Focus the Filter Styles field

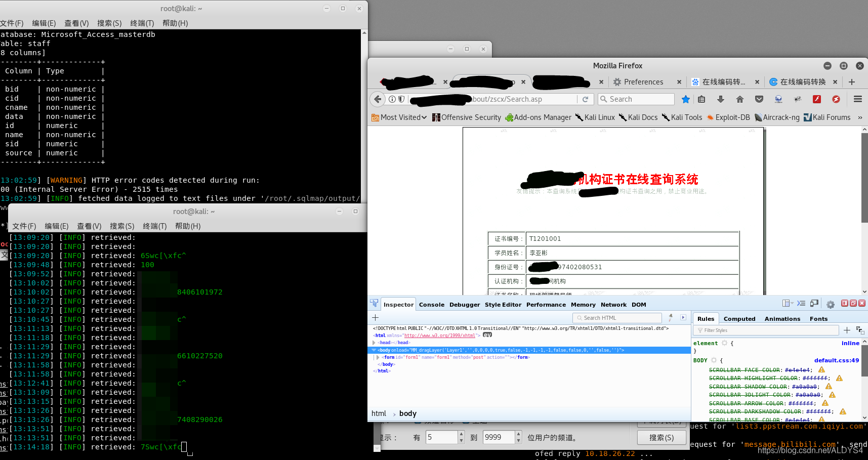pos(766,330)
